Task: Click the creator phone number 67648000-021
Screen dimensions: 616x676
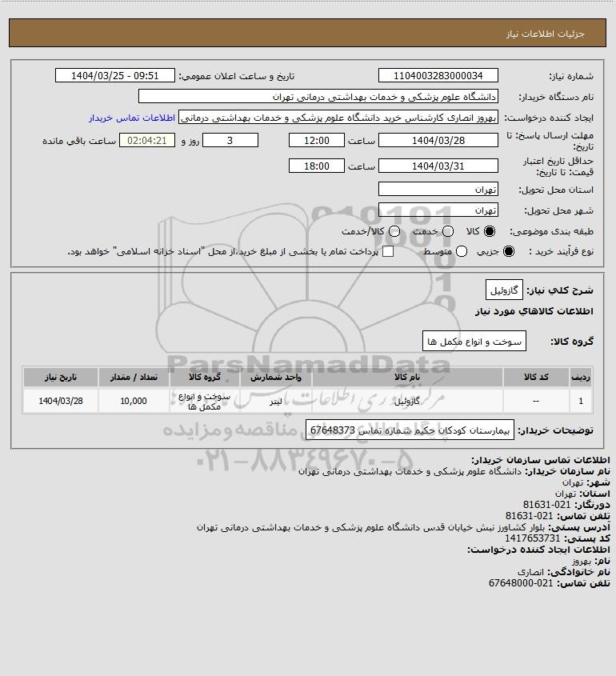Action: pos(521,583)
